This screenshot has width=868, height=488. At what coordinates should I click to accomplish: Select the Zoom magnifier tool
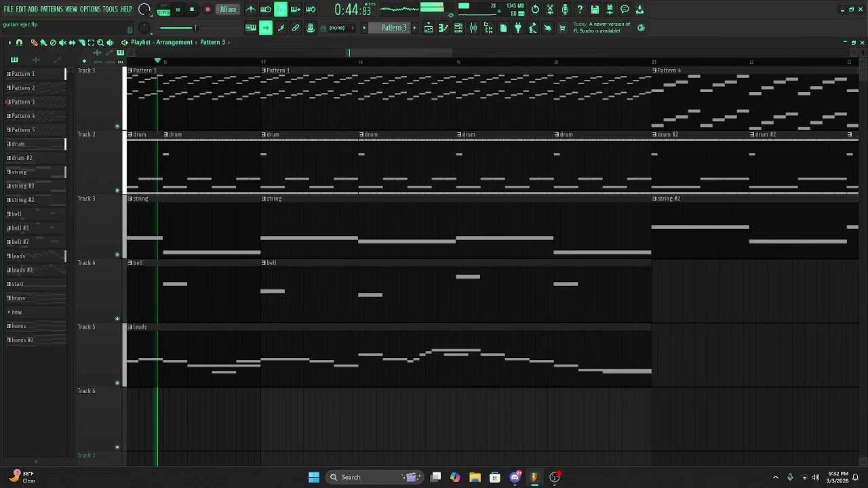[100, 43]
